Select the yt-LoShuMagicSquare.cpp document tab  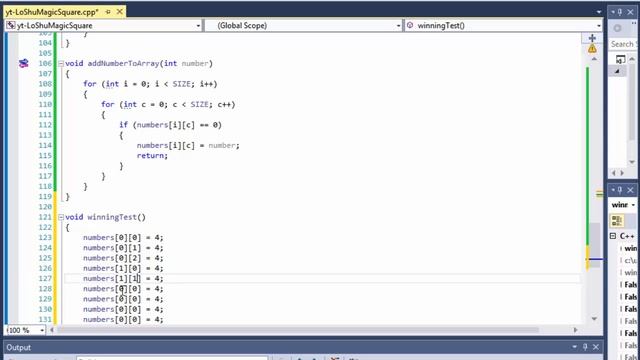pyautogui.click(x=52, y=12)
